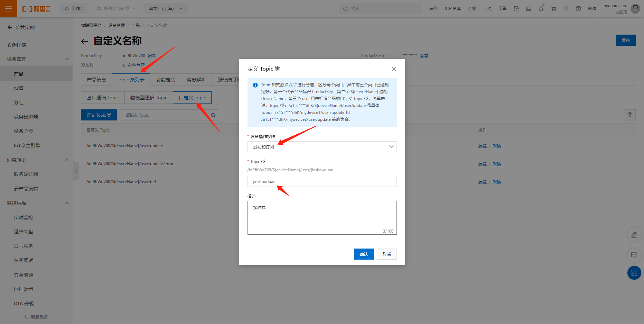Click the 描述 text area
The image size is (644, 324).
[x=322, y=217]
